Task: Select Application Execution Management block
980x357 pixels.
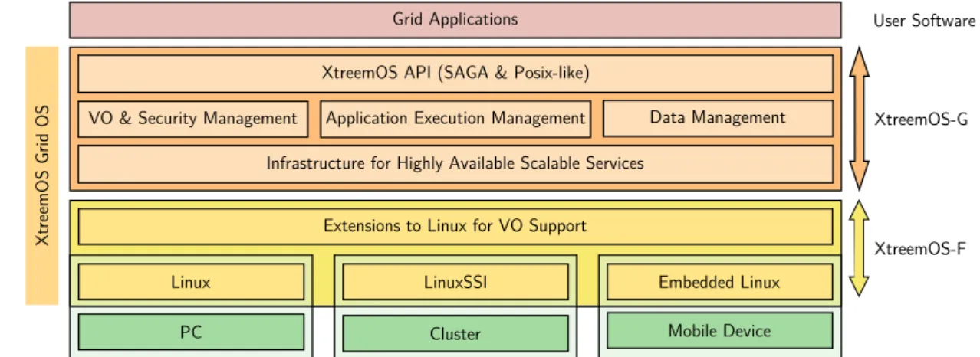Action: click(455, 119)
